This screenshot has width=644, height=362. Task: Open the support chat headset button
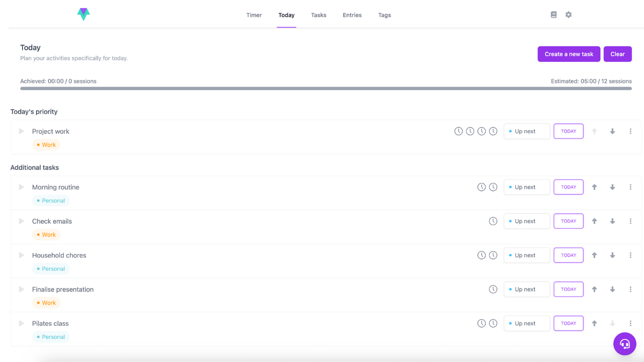click(624, 343)
